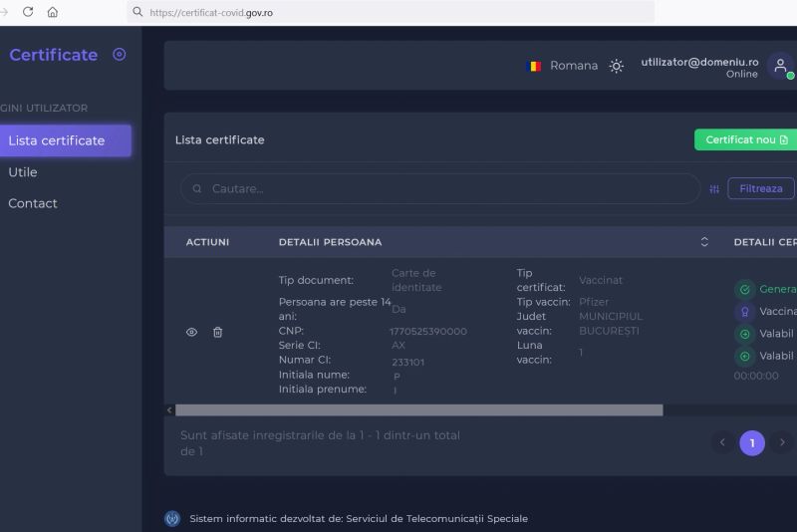Toggle sidebar using circle icon beside Certificate
The width and height of the screenshot is (797, 532).
(x=120, y=55)
